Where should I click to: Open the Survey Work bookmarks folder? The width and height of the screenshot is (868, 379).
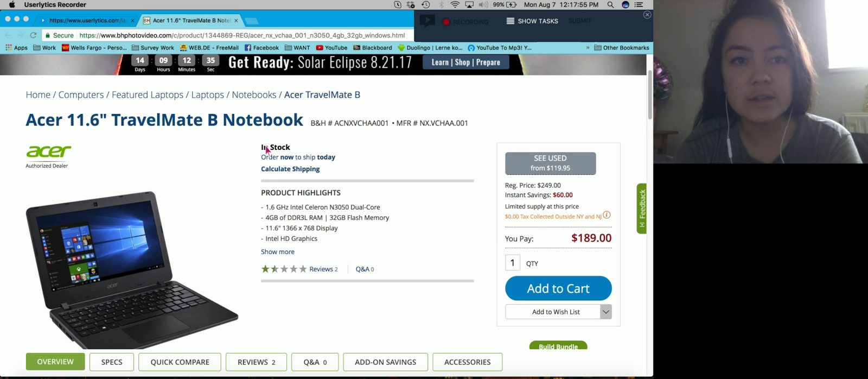(x=153, y=48)
